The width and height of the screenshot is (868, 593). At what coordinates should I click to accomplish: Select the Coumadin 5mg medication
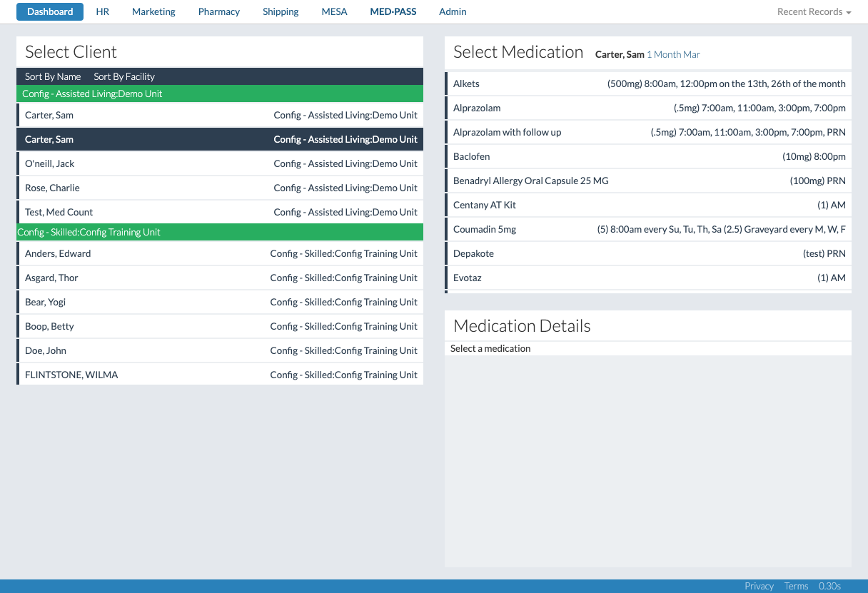pyautogui.click(x=485, y=229)
